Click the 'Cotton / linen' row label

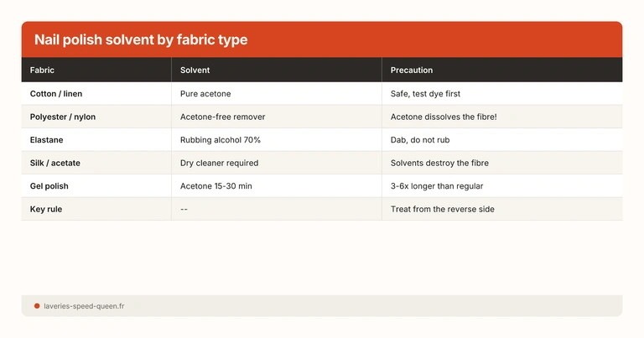pyautogui.click(x=56, y=94)
